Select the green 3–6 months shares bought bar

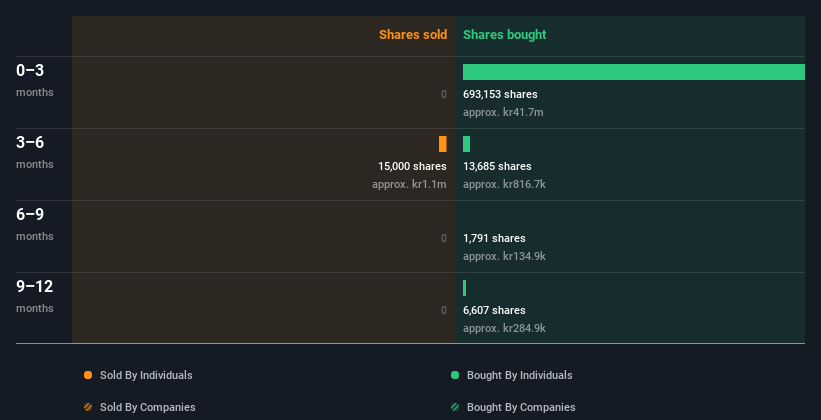[x=467, y=144]
